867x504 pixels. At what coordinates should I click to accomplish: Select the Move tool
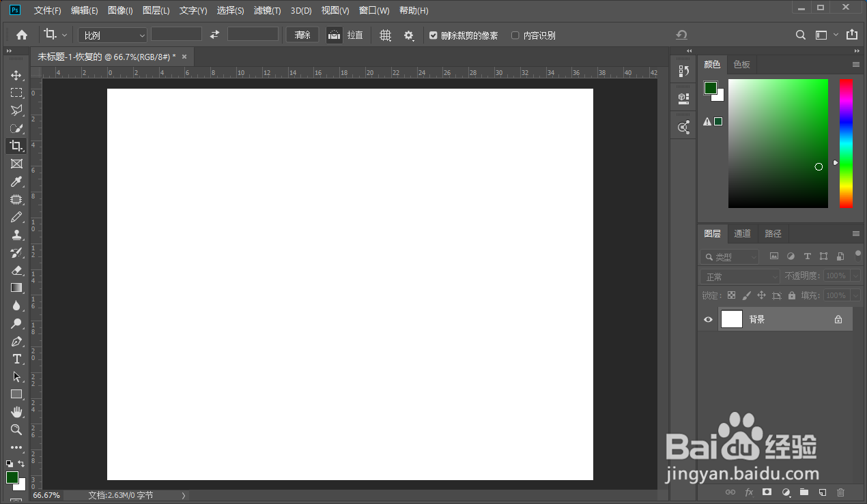tap(16, 75)
